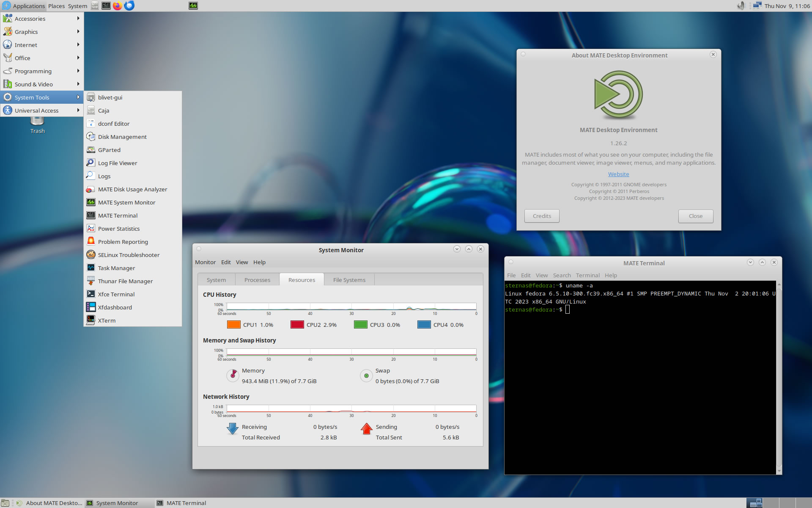Open Xfce Terminal

pyautogui.click(x=133, y=294)
